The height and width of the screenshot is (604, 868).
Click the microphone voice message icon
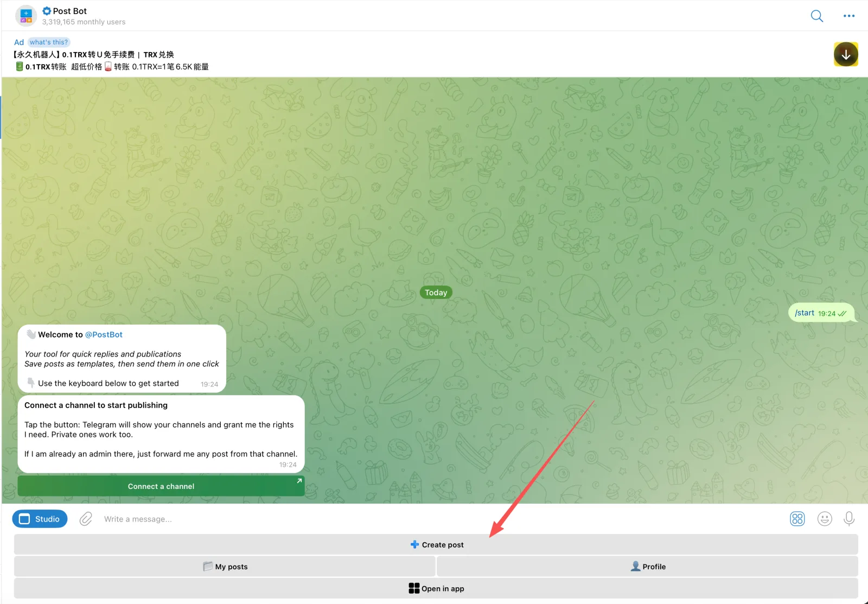[x=849, y=519]
